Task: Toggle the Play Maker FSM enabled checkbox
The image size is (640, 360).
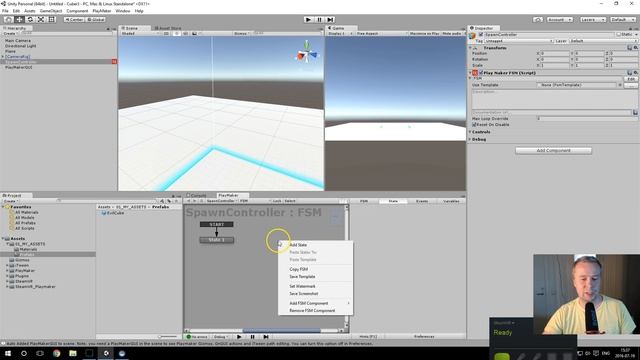Action: pos(481,73)
